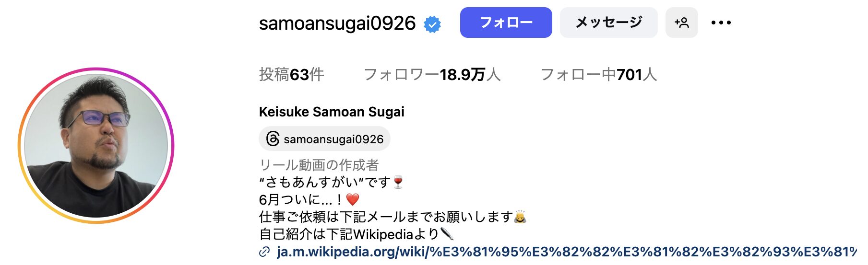The width and height of the screenshot is (868, 265).
Task: Click the blue フォロー follow button
Action: (x=506, y=23)
